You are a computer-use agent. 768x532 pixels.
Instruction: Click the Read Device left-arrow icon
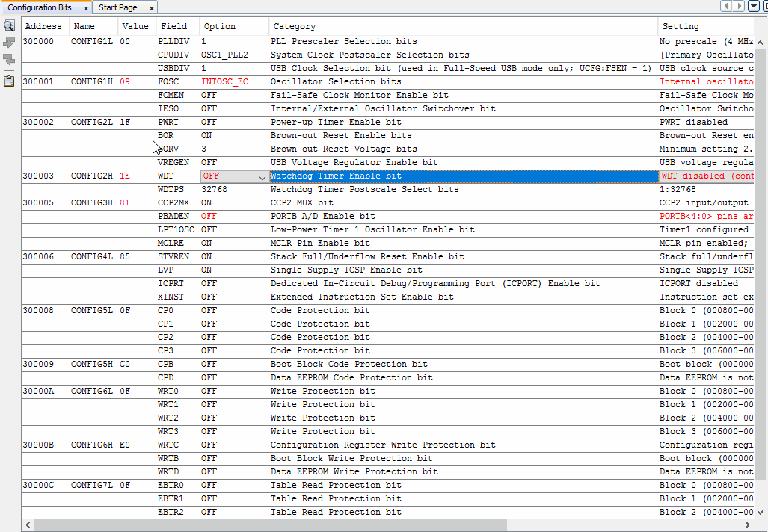pos(9,58)
